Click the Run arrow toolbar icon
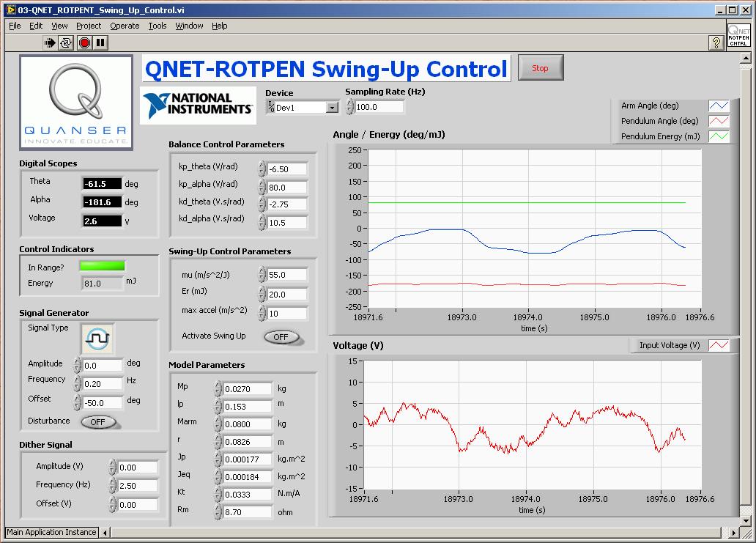This screenshot has width=756, height=543. coord(49,43)
